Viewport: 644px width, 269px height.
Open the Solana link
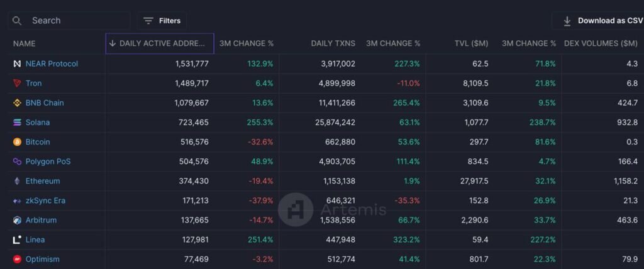pos(38,123)
